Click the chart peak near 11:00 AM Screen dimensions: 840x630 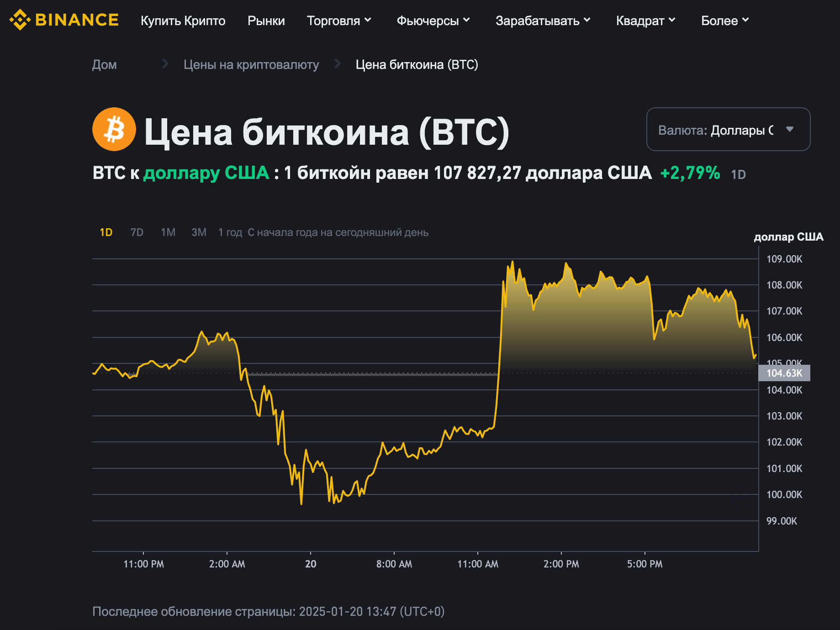pyautogui.click(x=512, y=262)
